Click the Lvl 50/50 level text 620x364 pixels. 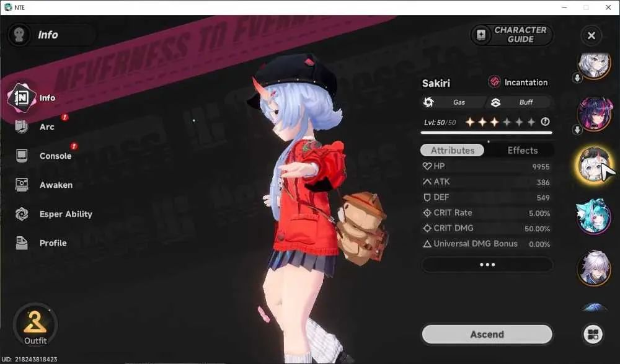[440, 122]
